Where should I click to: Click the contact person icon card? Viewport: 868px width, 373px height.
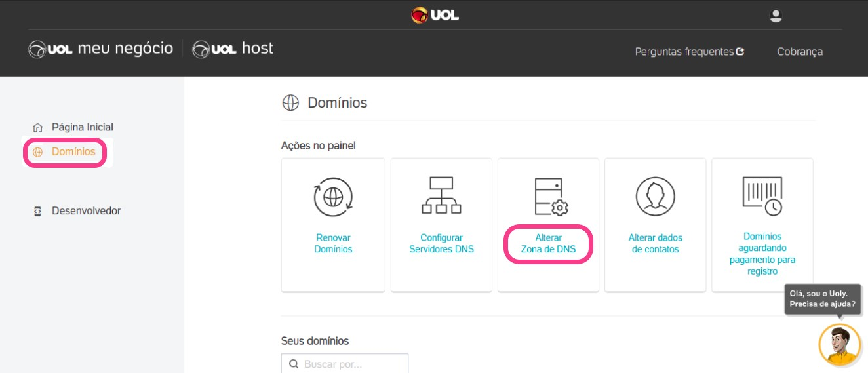tap(656, 196)
